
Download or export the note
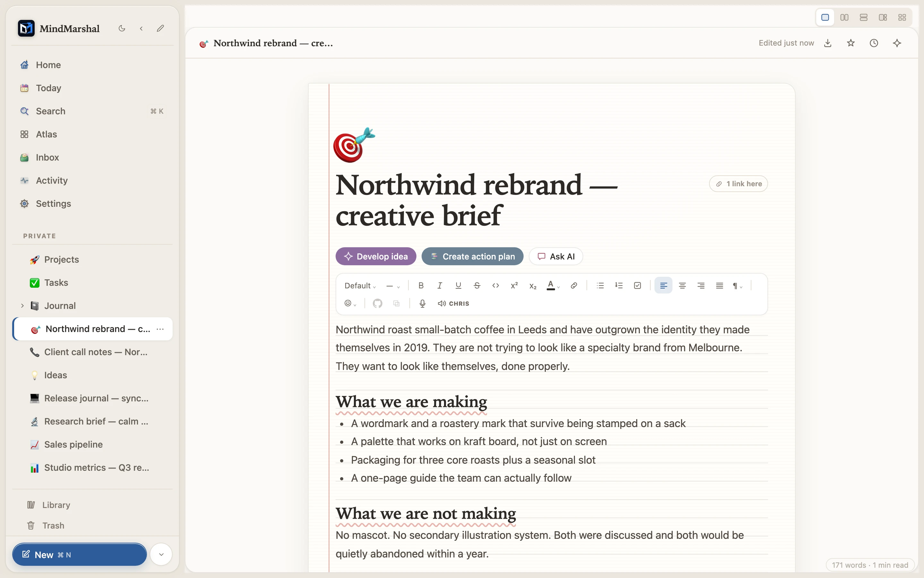[x=828, y=43]
